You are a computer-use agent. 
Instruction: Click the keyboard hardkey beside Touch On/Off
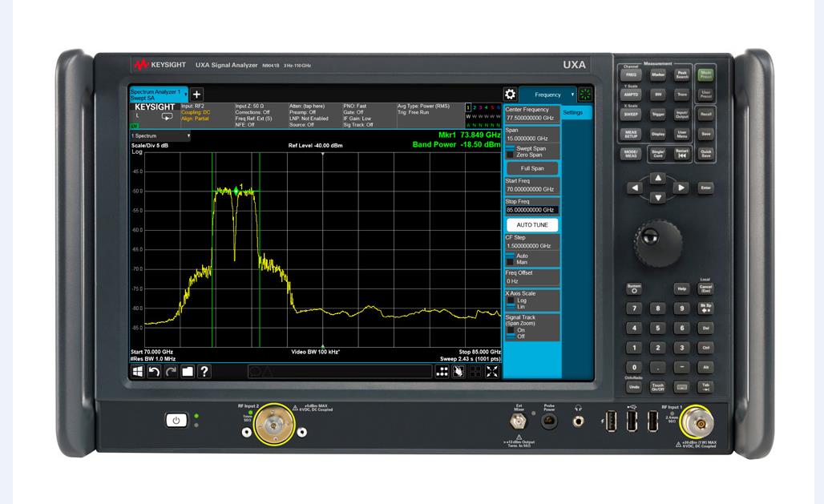(681, 387)
